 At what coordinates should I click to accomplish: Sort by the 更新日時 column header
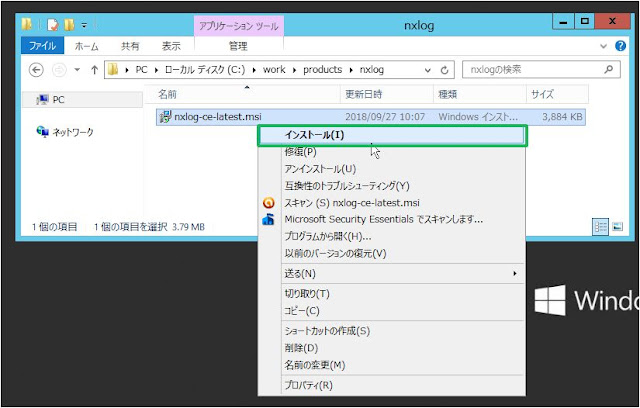[387, 95]
